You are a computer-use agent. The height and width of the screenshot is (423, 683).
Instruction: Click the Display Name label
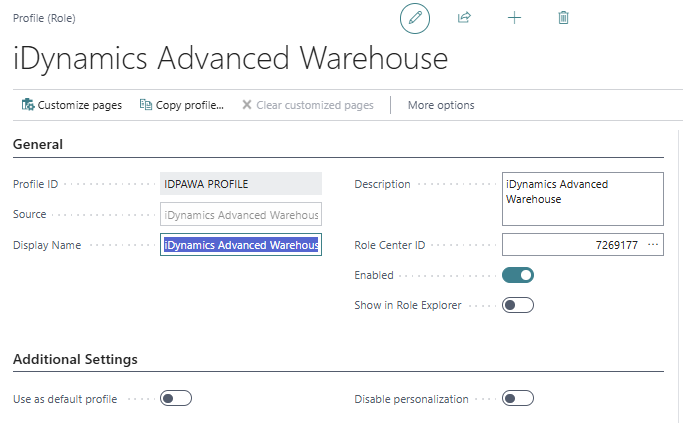click(x=47, y=245)
